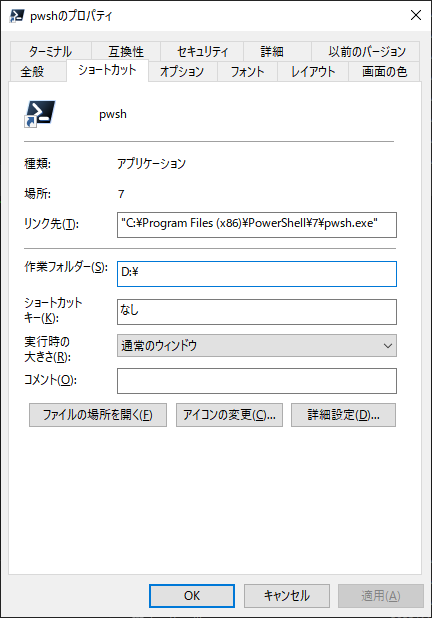Click the キャンセル button
432x618 pixels.
tap(287, 596)
